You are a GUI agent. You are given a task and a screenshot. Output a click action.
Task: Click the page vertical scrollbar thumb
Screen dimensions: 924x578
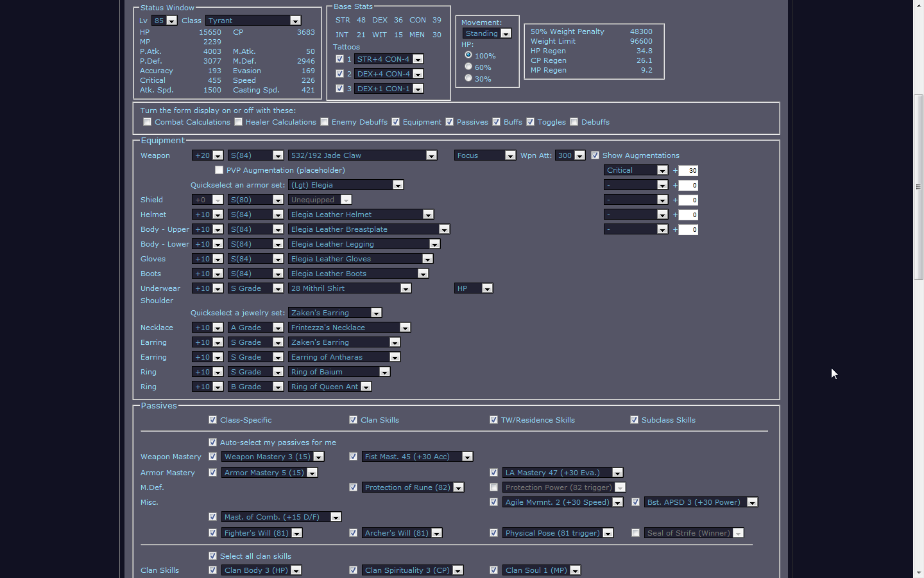pyautogui.click(x=919, y=187)
